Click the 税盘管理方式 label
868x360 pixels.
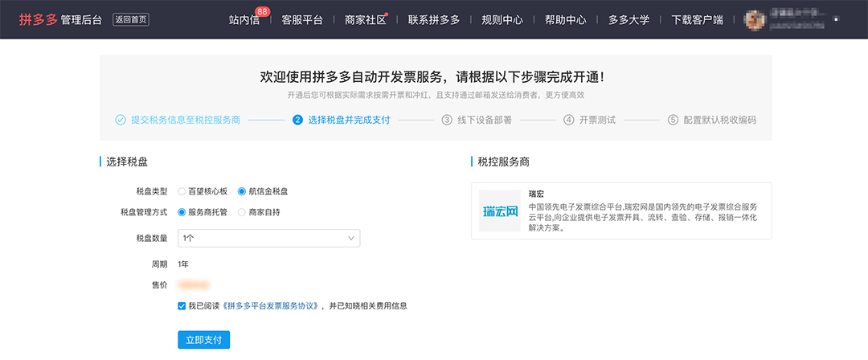(144, 211)
